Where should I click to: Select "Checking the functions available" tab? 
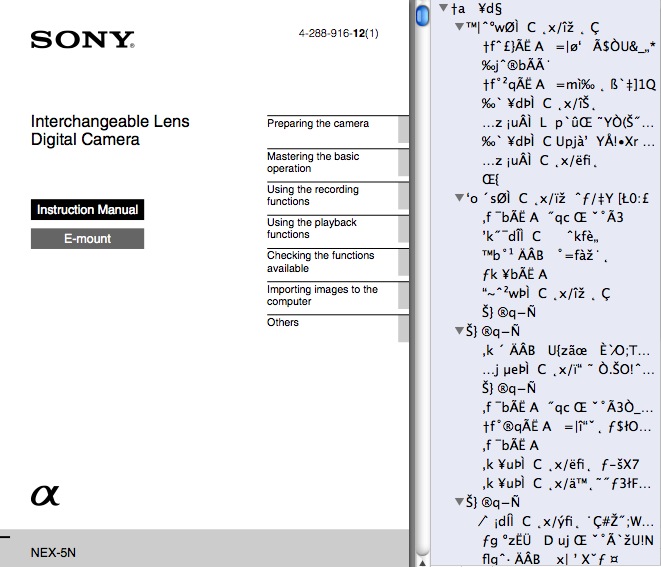pyautogui.click(x=320, y=261)
